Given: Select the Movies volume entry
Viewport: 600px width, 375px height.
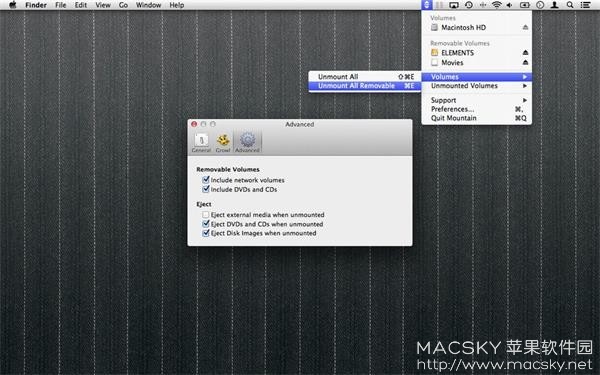Looking at the screenshot, I should [x=476, y=62].
